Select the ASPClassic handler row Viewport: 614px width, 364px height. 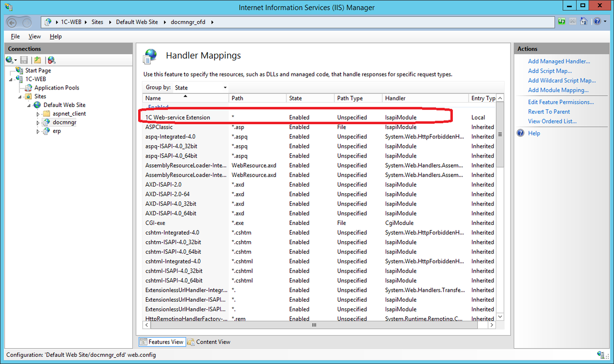click(x=319, y=127)
